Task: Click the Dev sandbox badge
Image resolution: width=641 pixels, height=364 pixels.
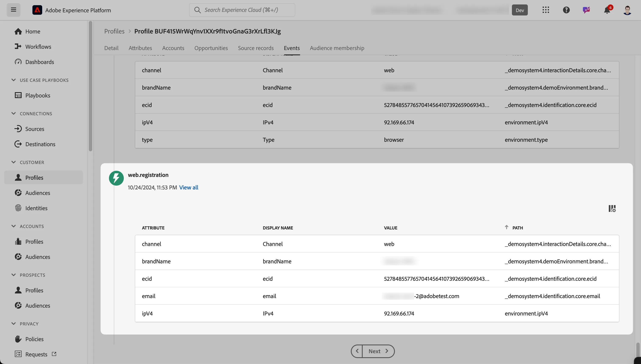Action: click(x=520, y=10)
